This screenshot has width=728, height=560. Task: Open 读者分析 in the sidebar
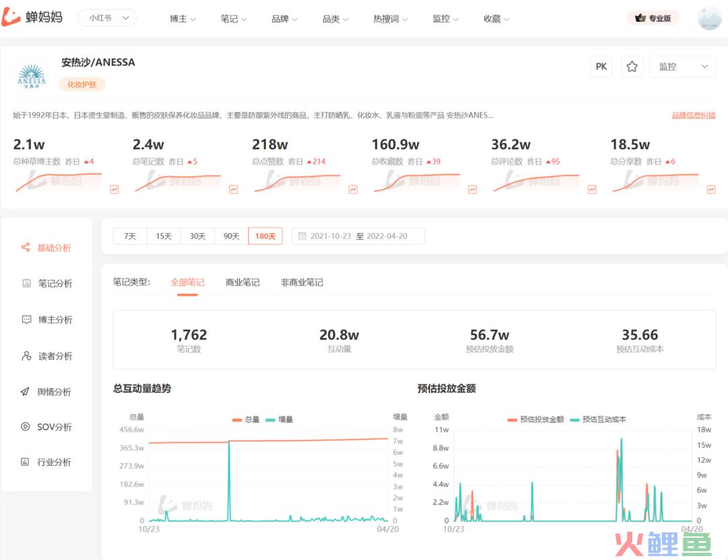coord(47,356)
